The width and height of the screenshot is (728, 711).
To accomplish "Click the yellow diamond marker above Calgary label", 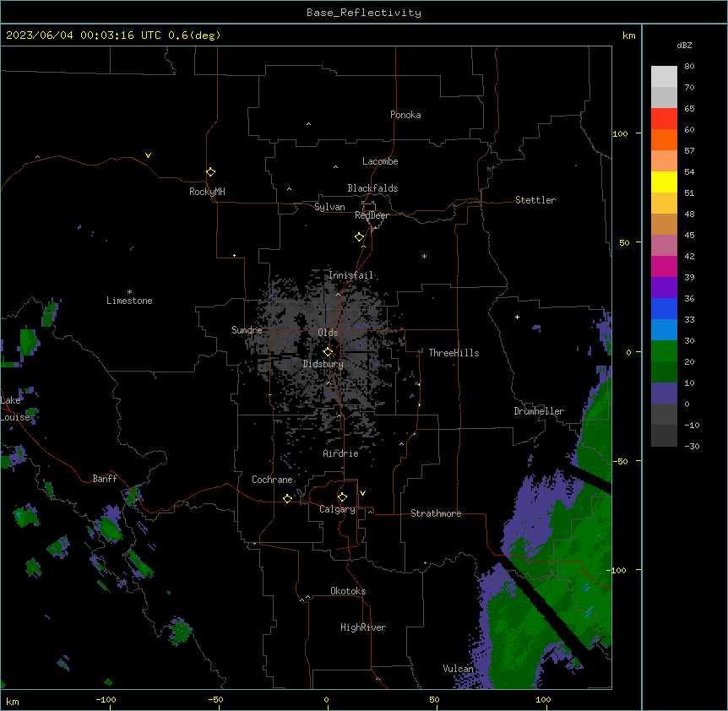I will pyautogui.click(x=342, y=497).
